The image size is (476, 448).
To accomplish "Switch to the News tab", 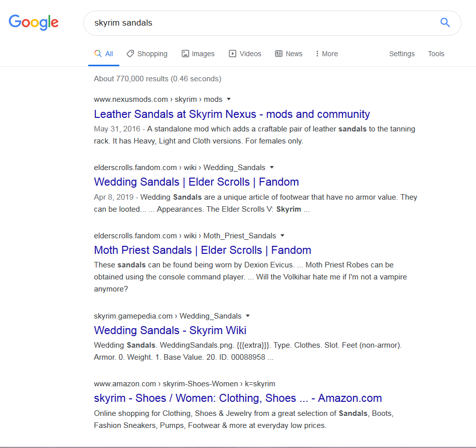I will (x=289, y=54).
